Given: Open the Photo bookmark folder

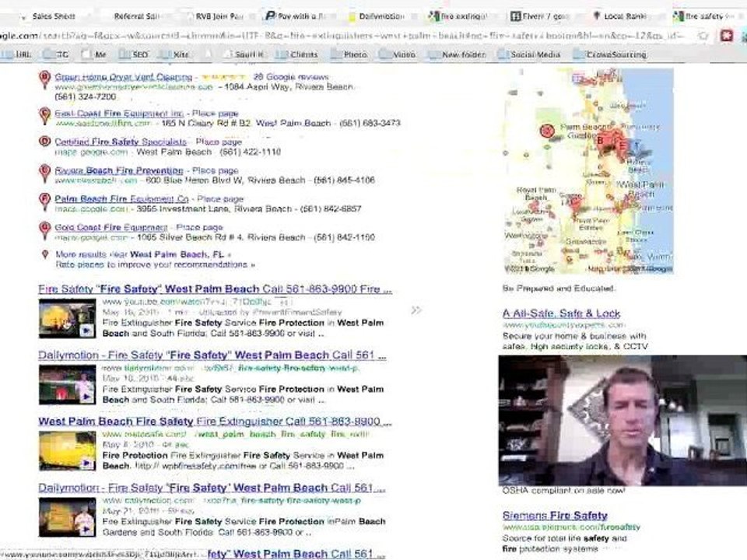Looking at the screenshot, I should pos(349,54).
